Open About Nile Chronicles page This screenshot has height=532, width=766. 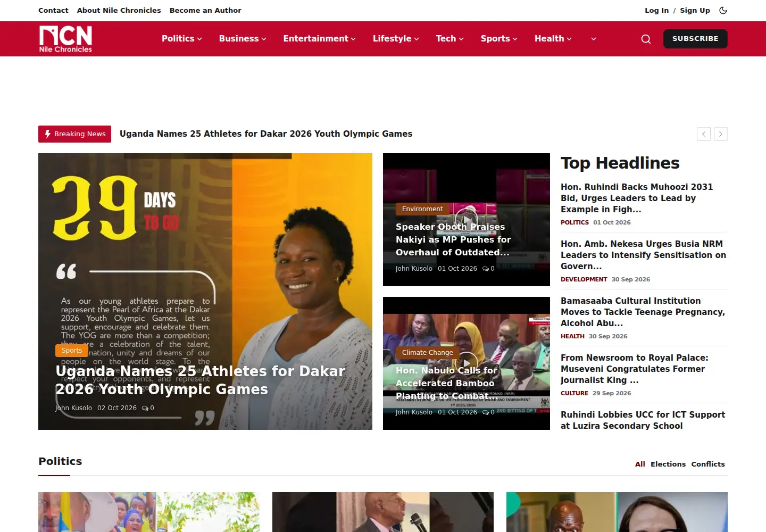coord(119,10)
